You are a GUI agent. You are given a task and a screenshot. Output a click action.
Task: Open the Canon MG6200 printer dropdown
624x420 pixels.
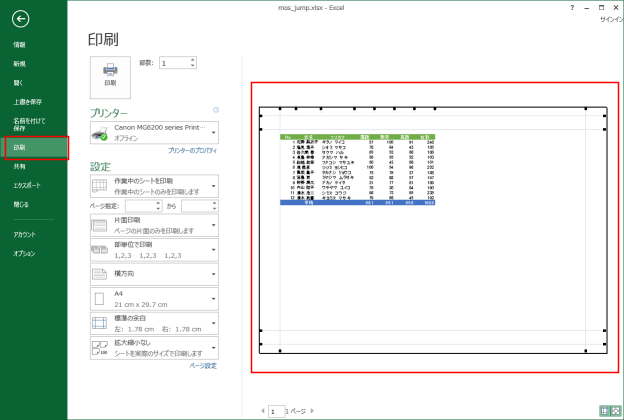pos(154,133)
